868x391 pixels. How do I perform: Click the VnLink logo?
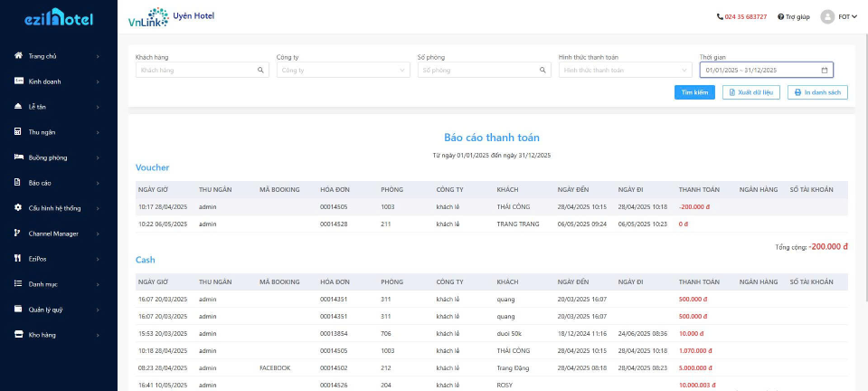pos(148,18)
